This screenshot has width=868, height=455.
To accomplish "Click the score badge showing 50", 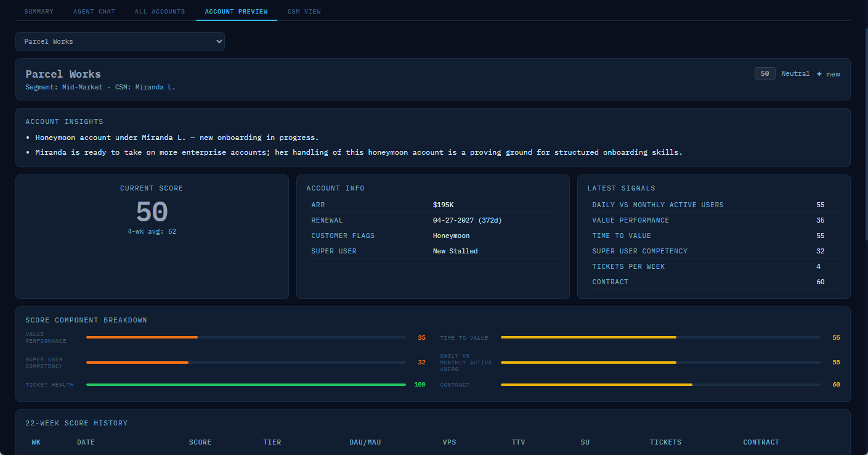I will pyautogui.click(x=765, y=73).
